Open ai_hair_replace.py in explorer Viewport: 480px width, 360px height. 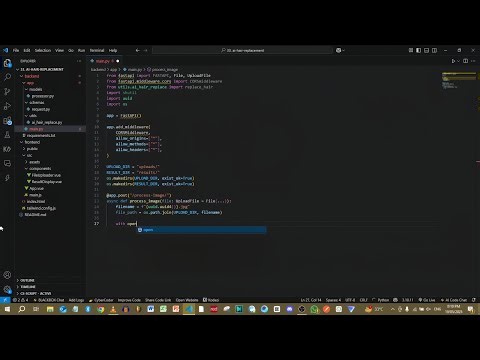click(x=47, y=122)
